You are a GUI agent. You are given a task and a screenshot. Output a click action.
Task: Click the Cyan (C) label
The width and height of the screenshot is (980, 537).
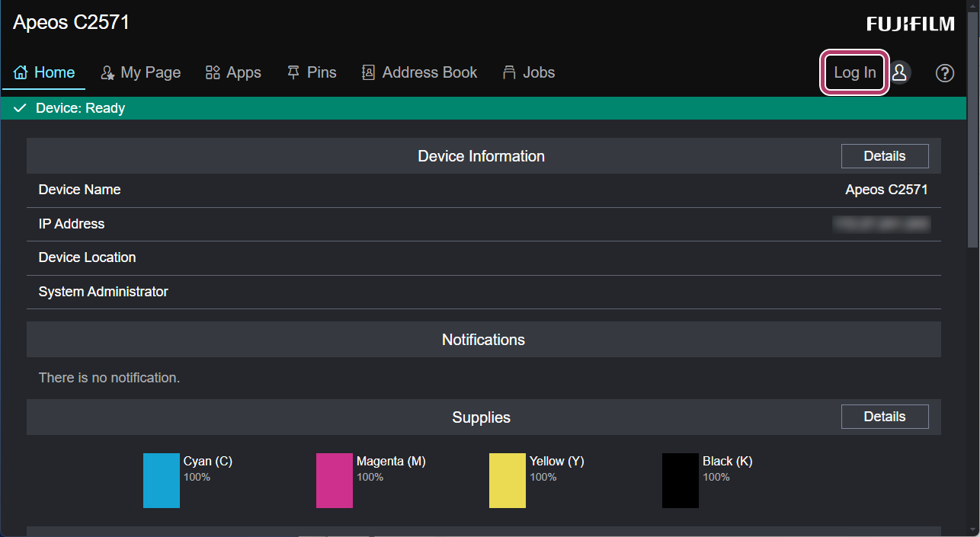pos(208,462)
